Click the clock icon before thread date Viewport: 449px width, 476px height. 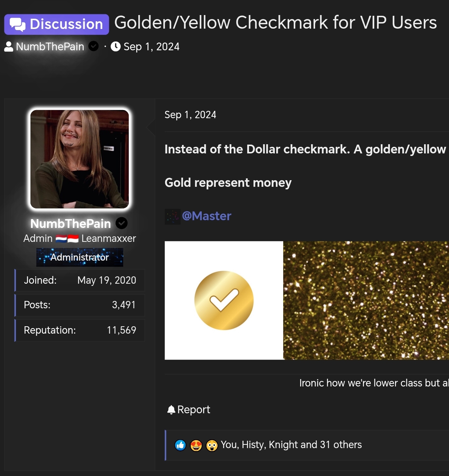(116, 47)
